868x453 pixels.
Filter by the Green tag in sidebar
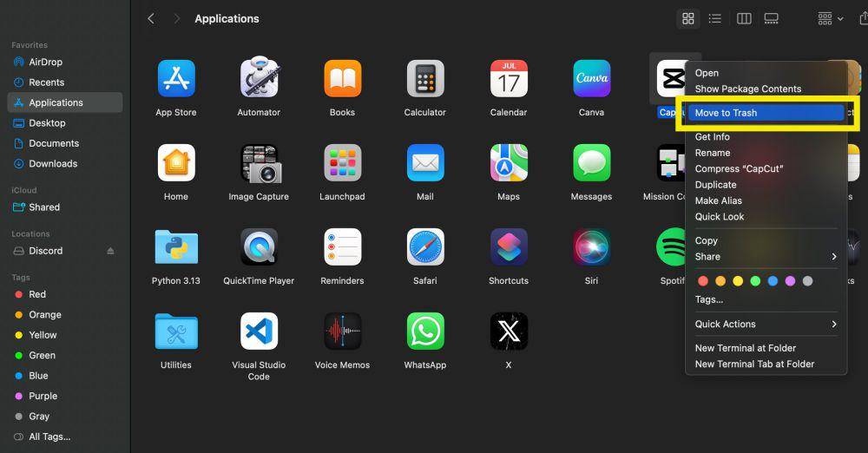(x=65, y=356)
